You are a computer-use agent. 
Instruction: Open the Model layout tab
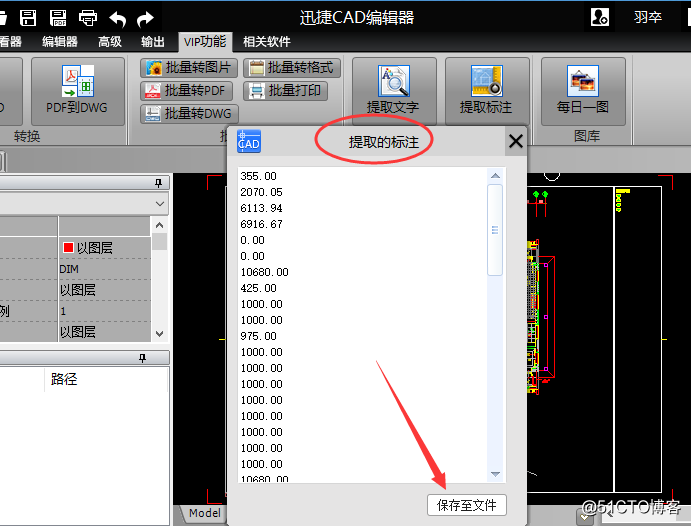coord(205,513)
